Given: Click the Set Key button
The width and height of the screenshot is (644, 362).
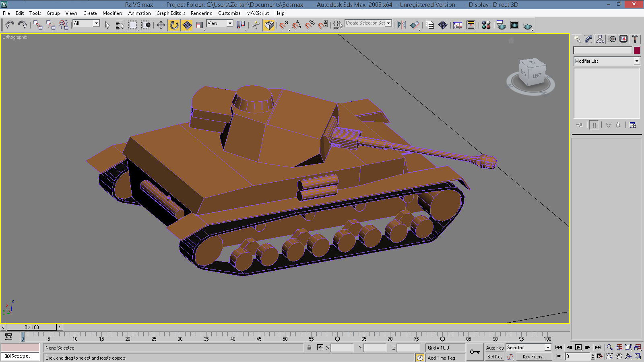Looking at the screenshot, I should point(495,356).
